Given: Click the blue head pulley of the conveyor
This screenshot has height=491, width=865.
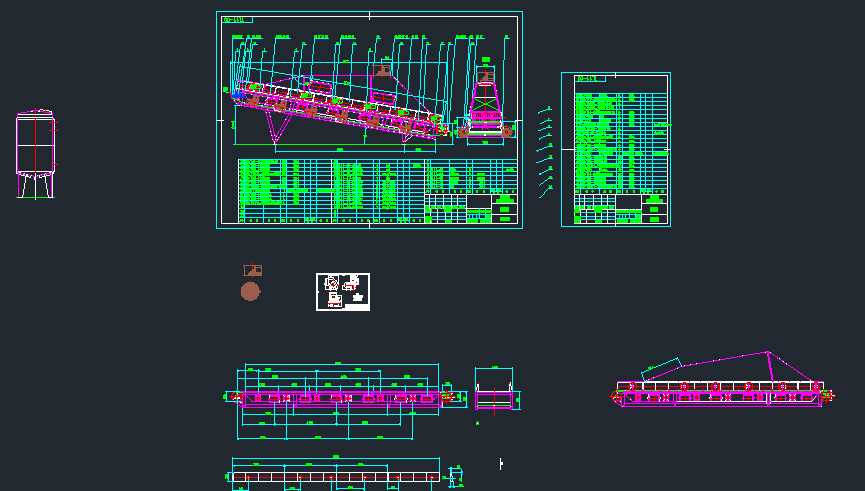Looking at the screenshot, I should click(x=238, y=95).
